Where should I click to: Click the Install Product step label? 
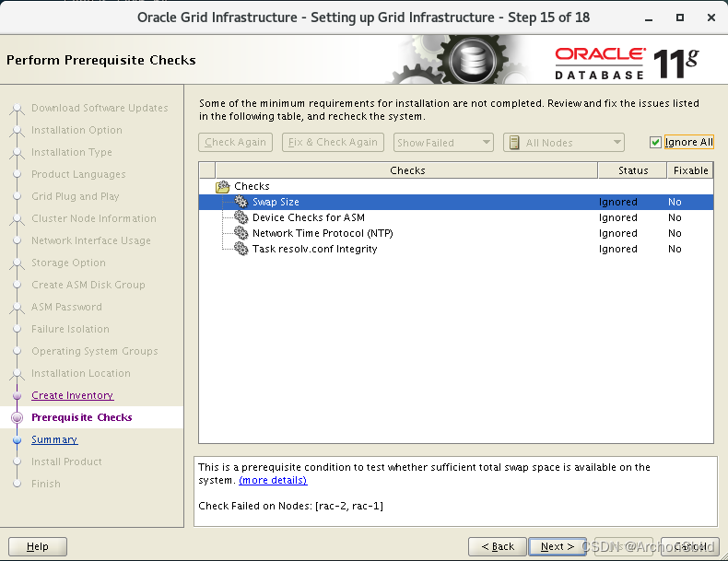(66, 462)
